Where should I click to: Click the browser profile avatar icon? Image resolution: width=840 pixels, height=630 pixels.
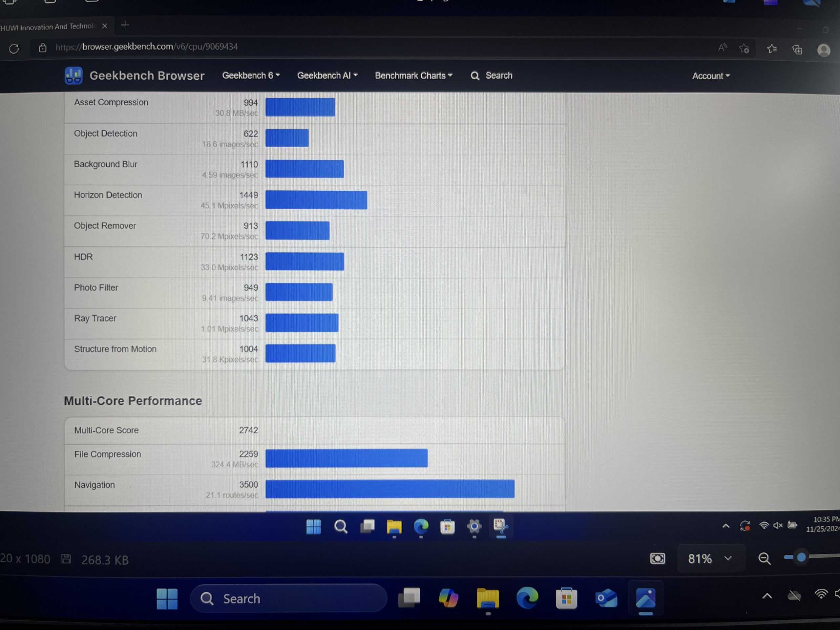tap(823, 50)
